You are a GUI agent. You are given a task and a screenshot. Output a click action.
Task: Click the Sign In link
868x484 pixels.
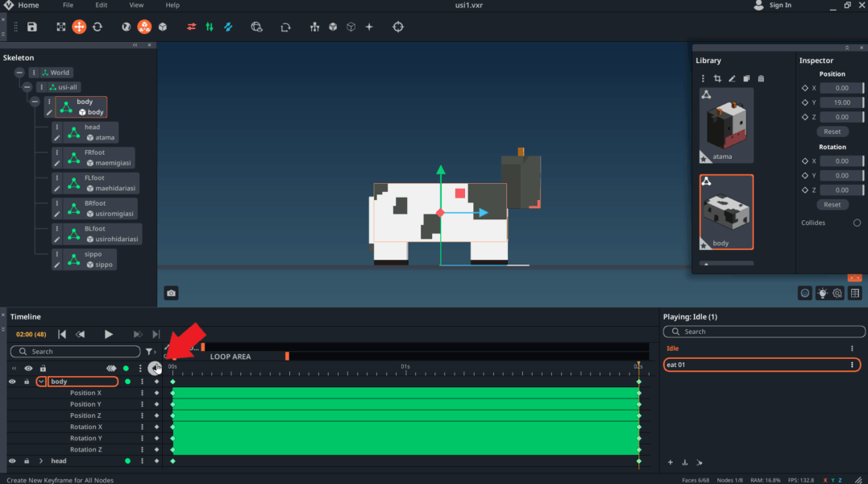point(780,5)
